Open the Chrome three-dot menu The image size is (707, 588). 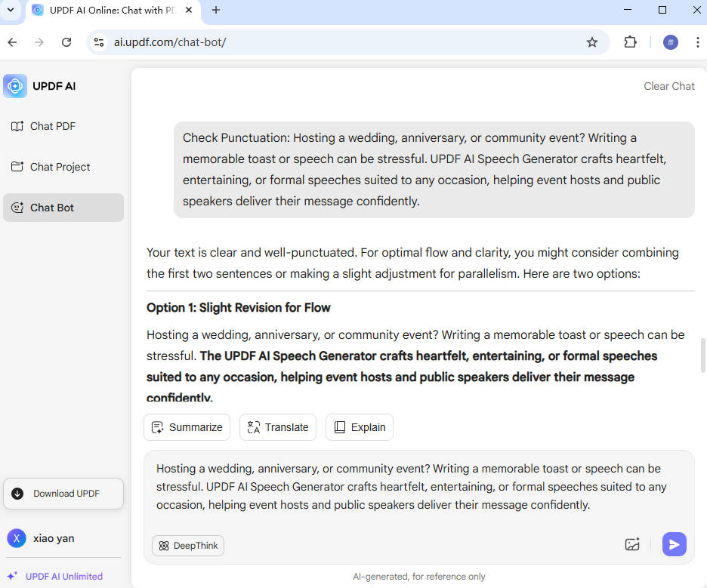(697, 42)
